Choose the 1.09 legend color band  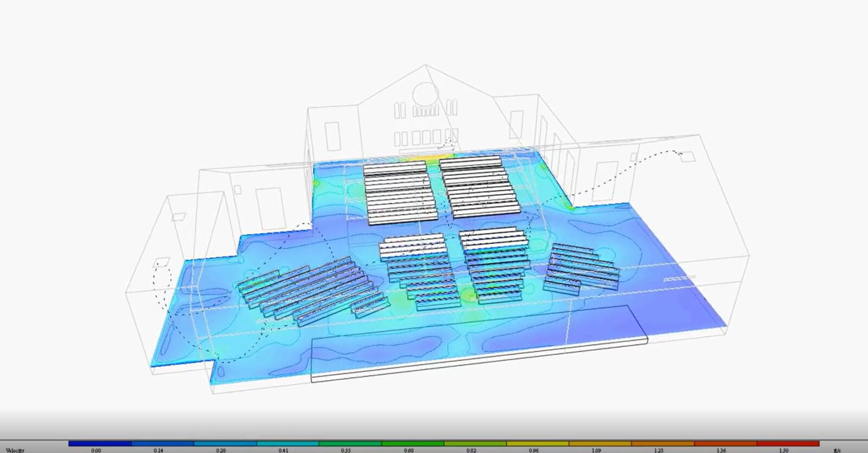pos(600,444)
